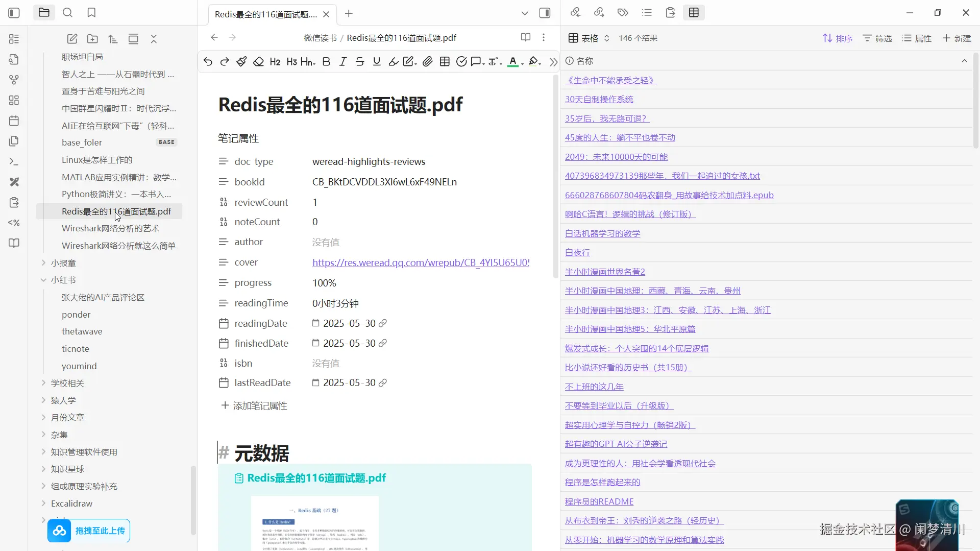Screen dimensions: 980x551
Task: Redo the last edit
Action: [225, 61]
